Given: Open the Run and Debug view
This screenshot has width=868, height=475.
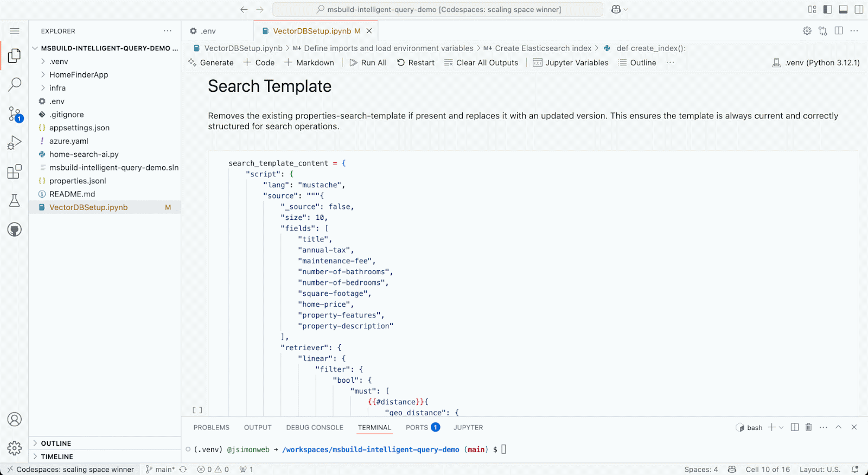Looking at the screenshot, I should (x=15, y=143).
